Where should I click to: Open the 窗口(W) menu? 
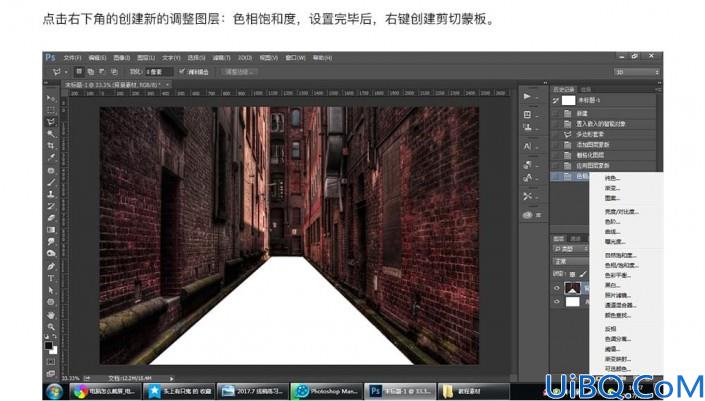295,58
